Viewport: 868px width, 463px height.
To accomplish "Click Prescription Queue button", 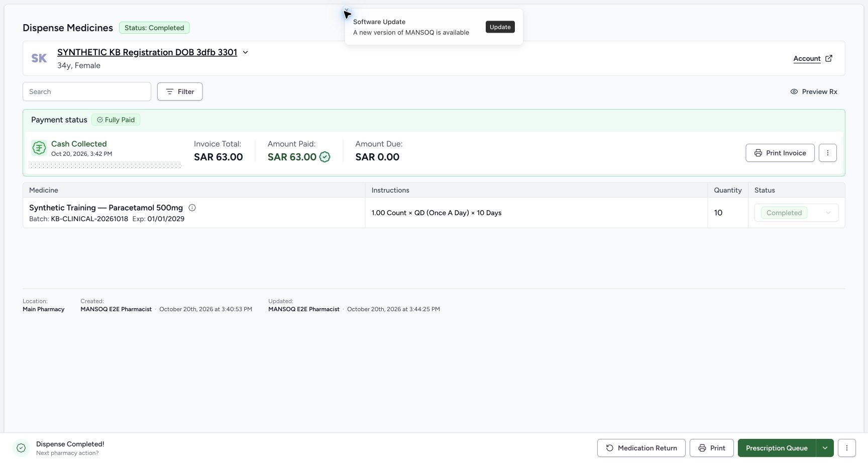I will pyautogui.click(x=777, y=448).
